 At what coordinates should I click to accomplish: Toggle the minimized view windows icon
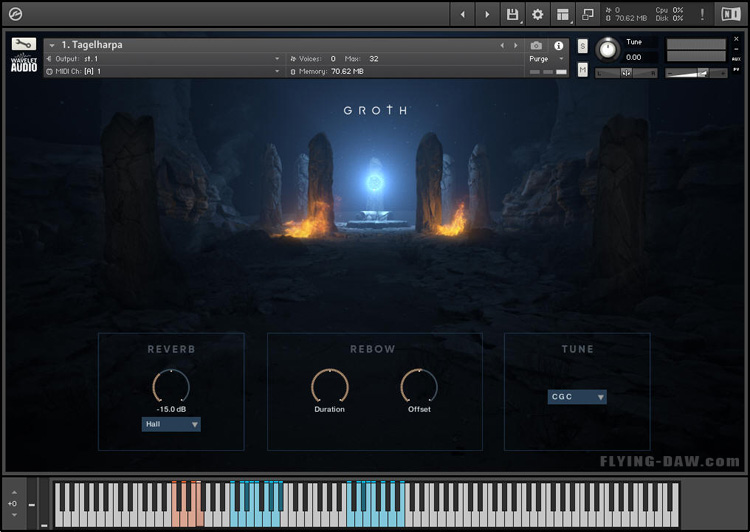[588, 15]
